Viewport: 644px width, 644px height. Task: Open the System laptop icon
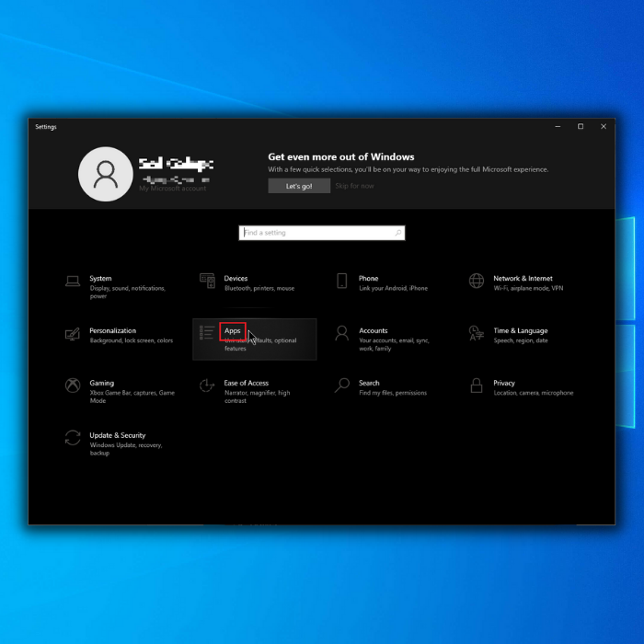[x=73, y=282]
